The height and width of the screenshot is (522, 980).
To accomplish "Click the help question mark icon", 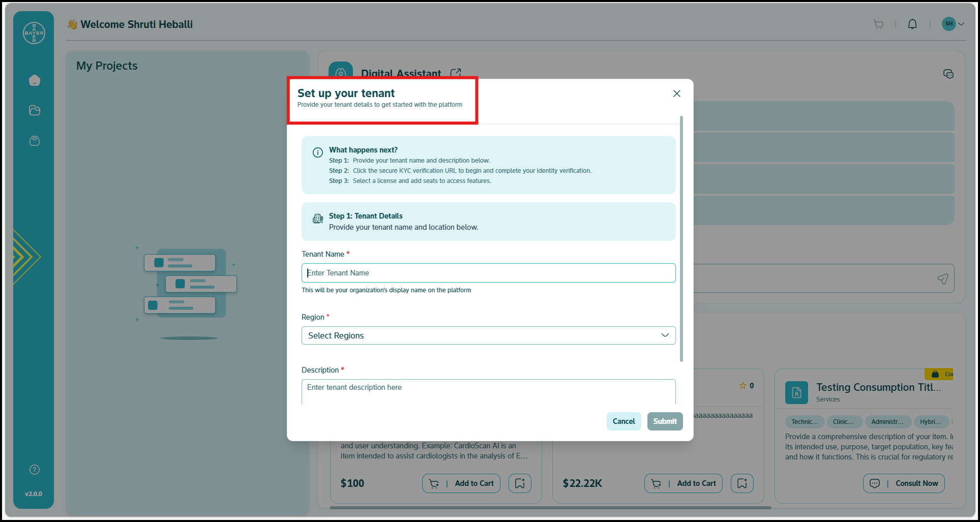I will pos(35,470).
